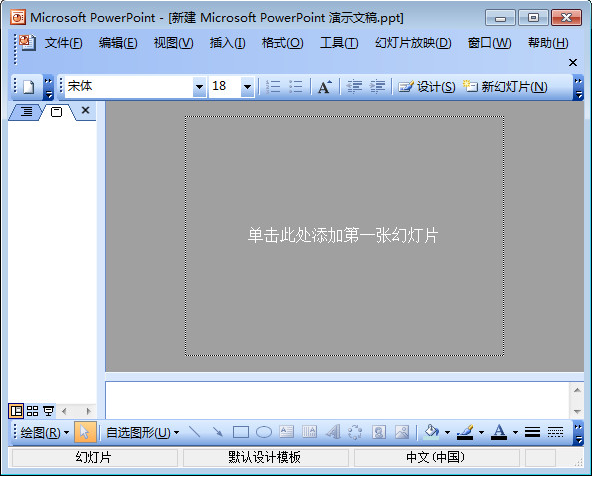The height and width of the screenshot is (482, 595).
Task: Click the 新幻灯片 (New Slide) button
Action: [505, 87]
